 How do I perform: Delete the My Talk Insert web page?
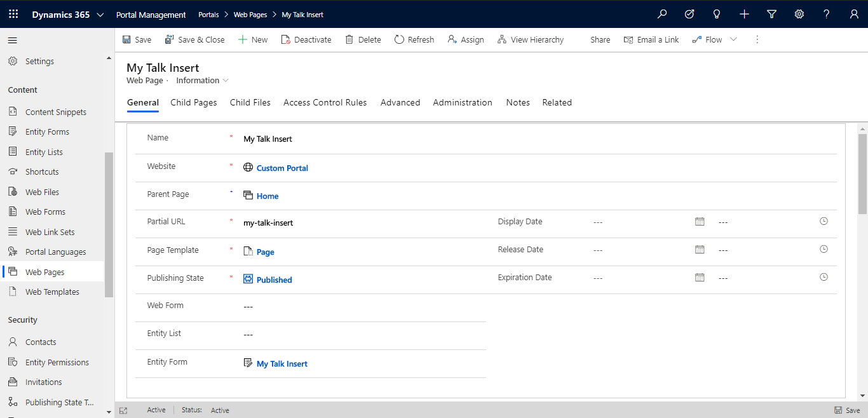[363, 39]
